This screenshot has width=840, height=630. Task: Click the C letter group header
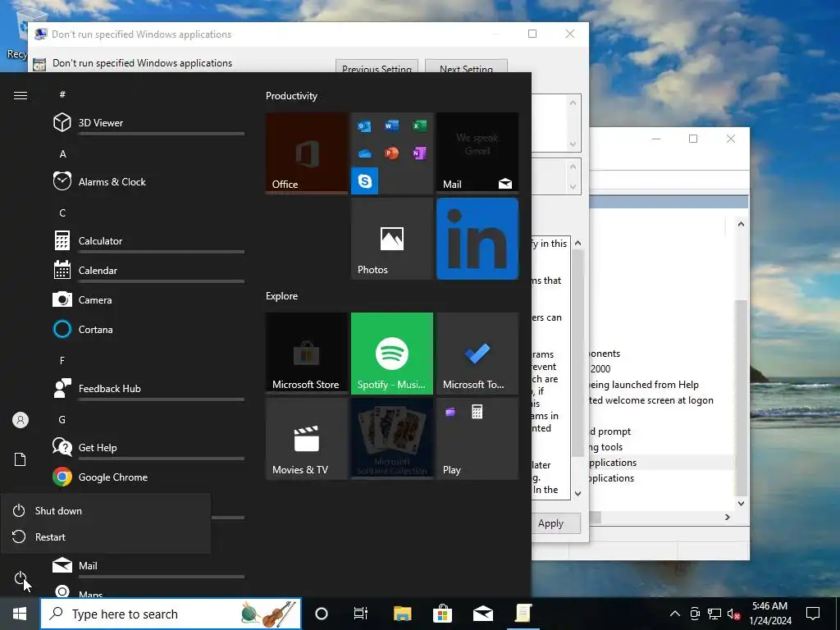[x=62, y=212]
